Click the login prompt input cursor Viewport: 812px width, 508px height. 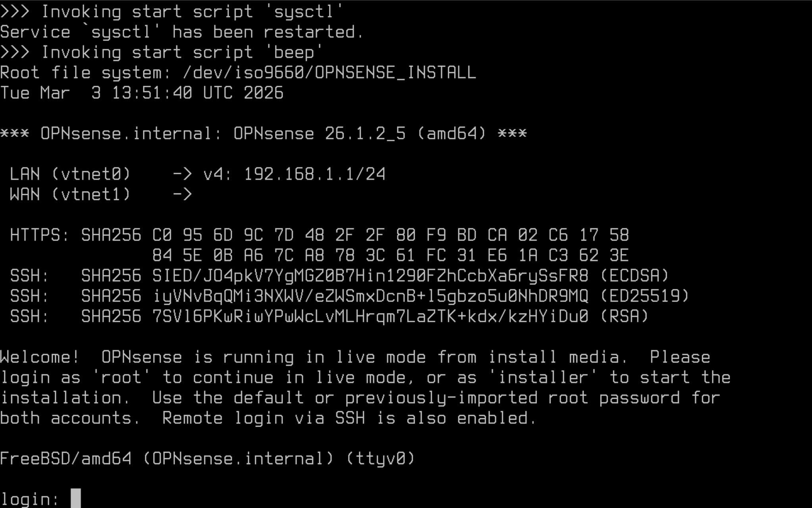pos(75,498)
